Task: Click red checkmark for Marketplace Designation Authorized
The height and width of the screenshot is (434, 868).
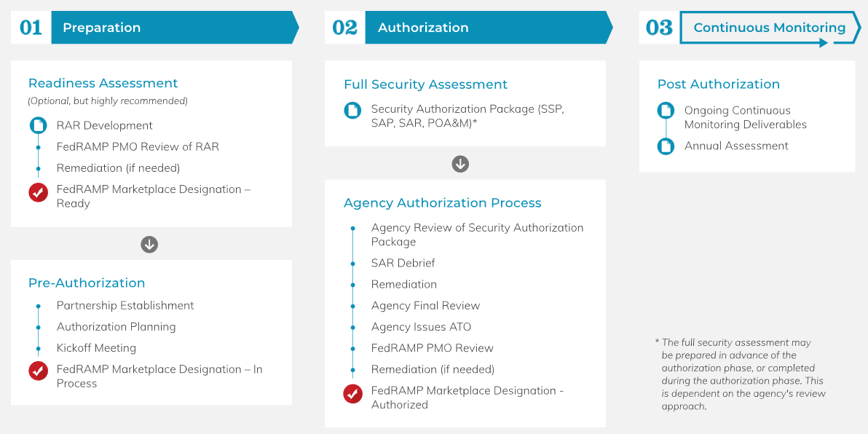Action: pyautogui.click(x=352, y=394)
